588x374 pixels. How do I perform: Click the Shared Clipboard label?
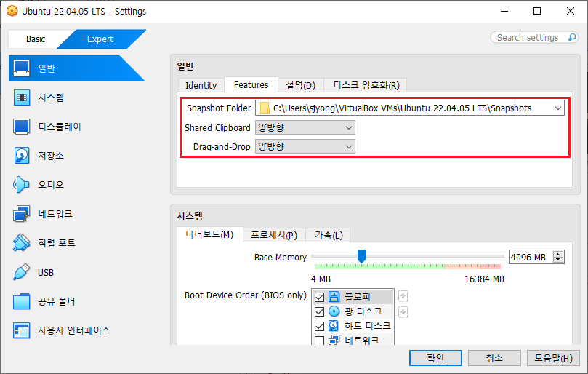pyautogui.click(x=217, y=127)
